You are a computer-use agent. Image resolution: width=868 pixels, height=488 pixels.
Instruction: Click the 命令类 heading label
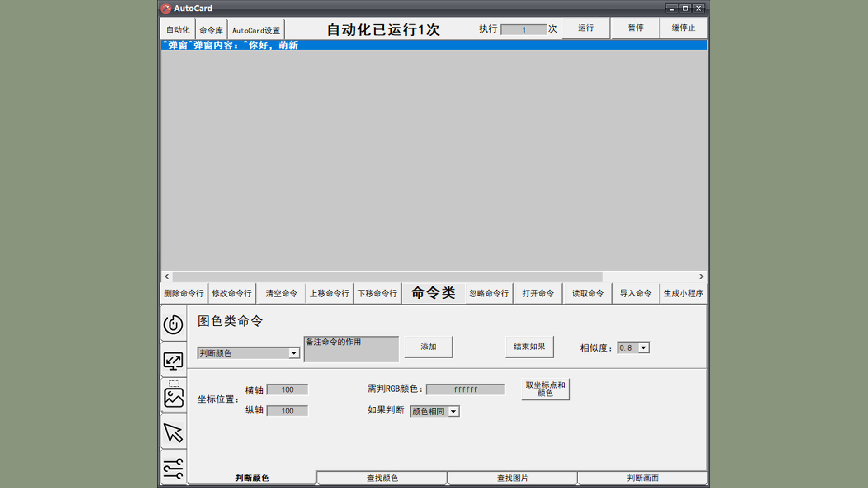(433, 293)
